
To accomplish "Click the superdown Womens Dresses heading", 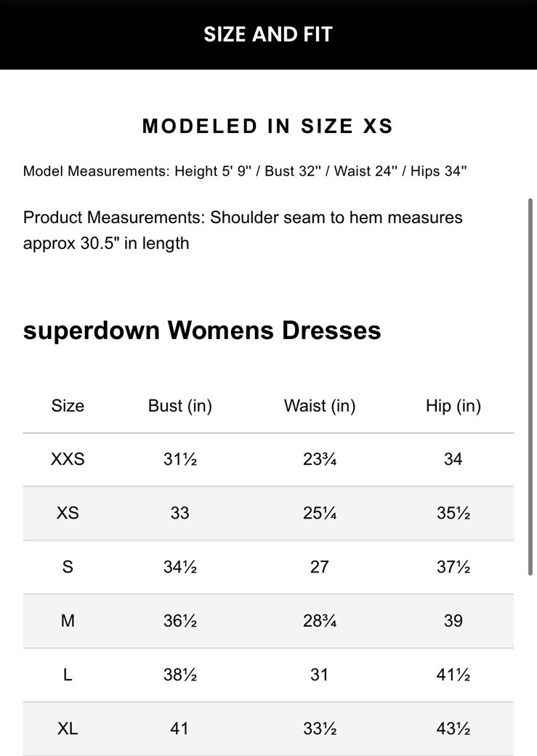I will tap(202, 330).
